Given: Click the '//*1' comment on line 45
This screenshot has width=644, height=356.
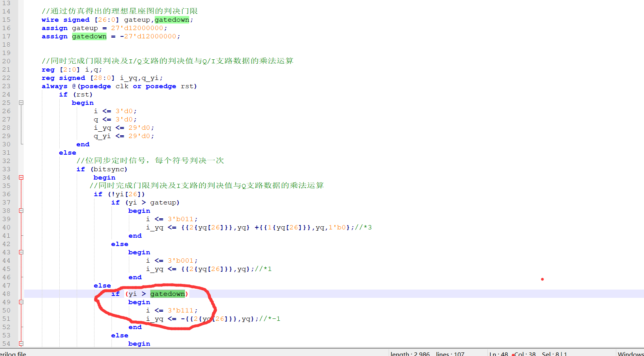Looking at the screenshot, I should tap(263, 269).
